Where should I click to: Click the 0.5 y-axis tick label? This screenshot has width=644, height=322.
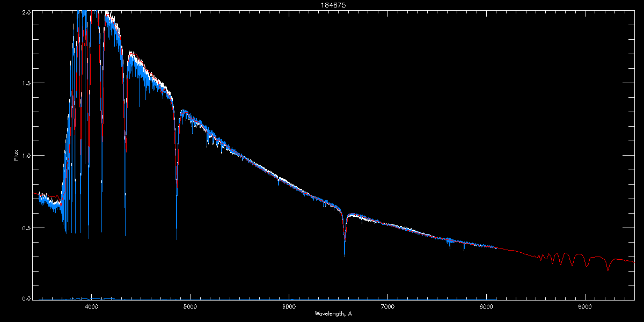point(26,228)
